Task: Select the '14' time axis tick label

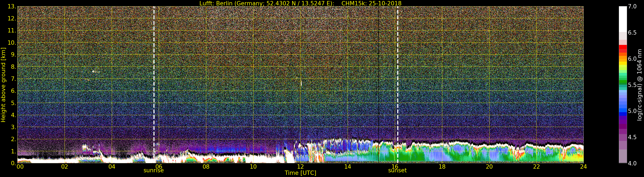Action: (348, 166)
